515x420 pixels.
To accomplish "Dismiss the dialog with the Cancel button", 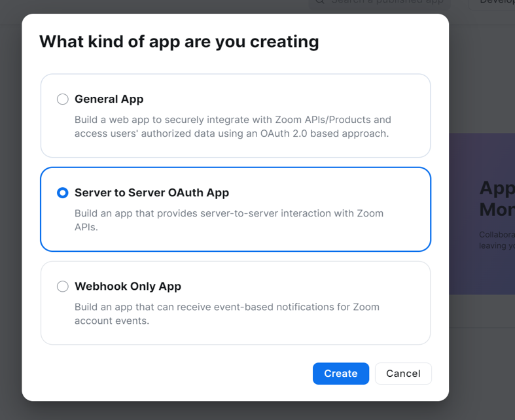I will click(403, 374).
